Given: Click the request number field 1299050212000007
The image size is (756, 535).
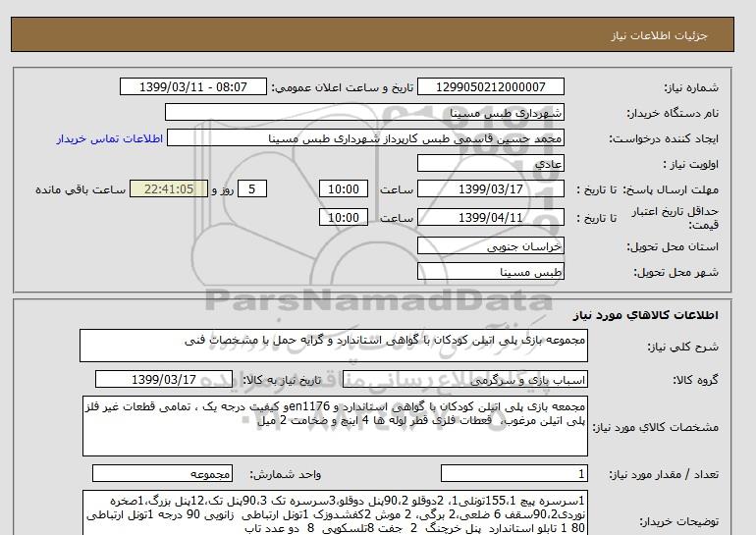Looking at the screenshot, I should coord(490,87).
